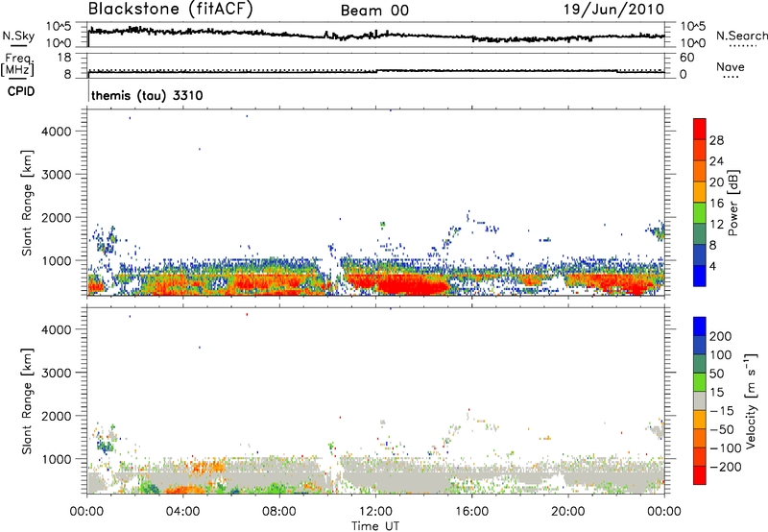Image resolution: width=768 pixels, height=532 pixels.
Task: Click the 200 tick on Velocity colorbar
Action: (x=721, y=336)
